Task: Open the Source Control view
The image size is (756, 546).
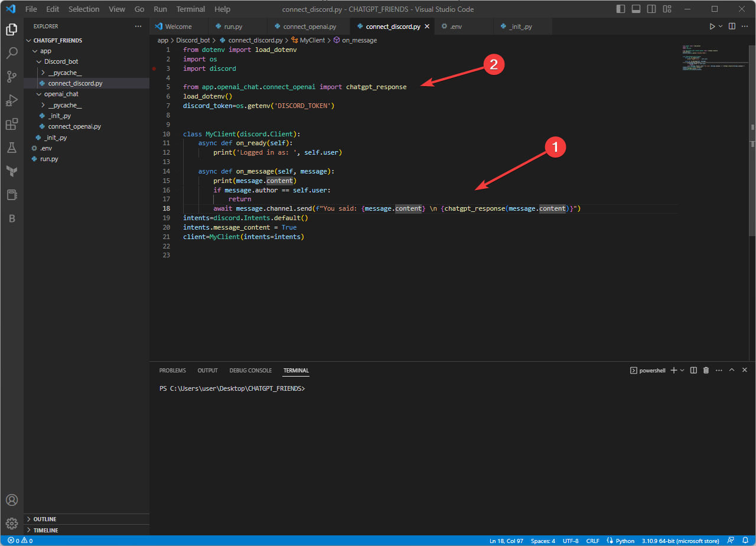Action: point(11,77)
